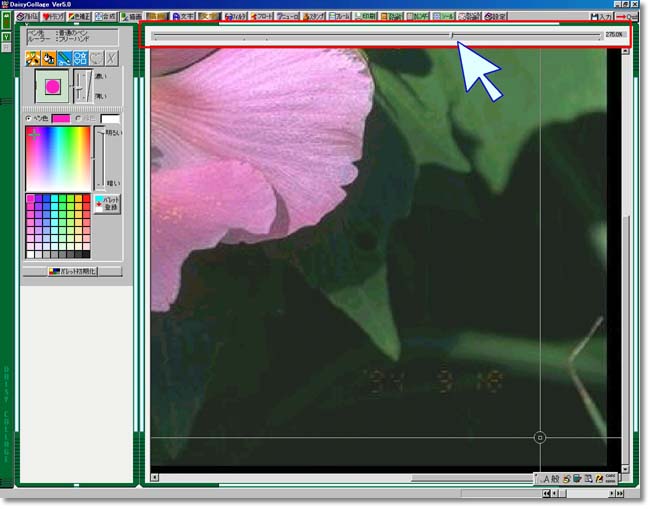The height and width of the screenshot is (510, 650).
Task: Click the horizontal scrollbar thumb below canvas
Action: [473, 478]
